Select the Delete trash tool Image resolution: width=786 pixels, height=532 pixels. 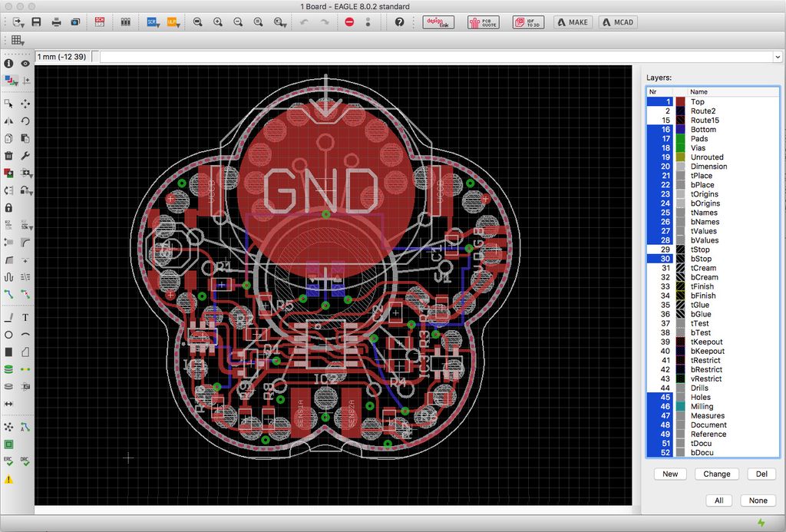click(8, 155)
